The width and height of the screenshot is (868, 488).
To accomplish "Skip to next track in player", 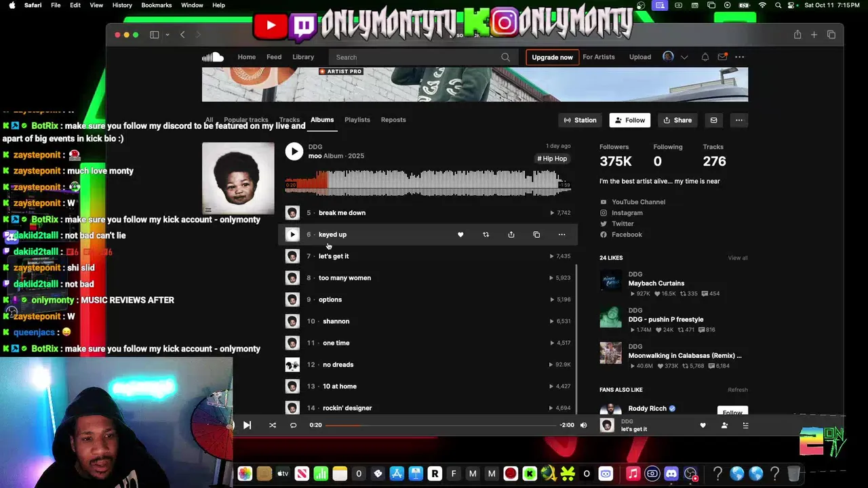I will pyautogui.click(x=247, y=425).
